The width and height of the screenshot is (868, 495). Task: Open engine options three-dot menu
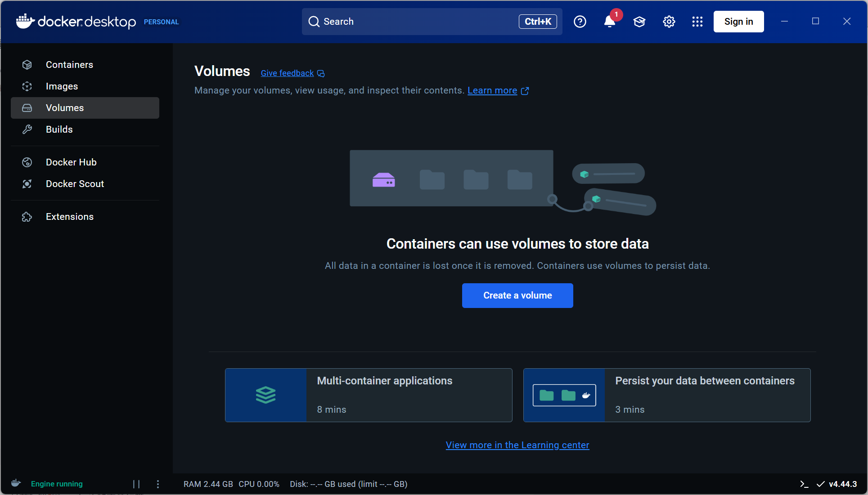158,484
